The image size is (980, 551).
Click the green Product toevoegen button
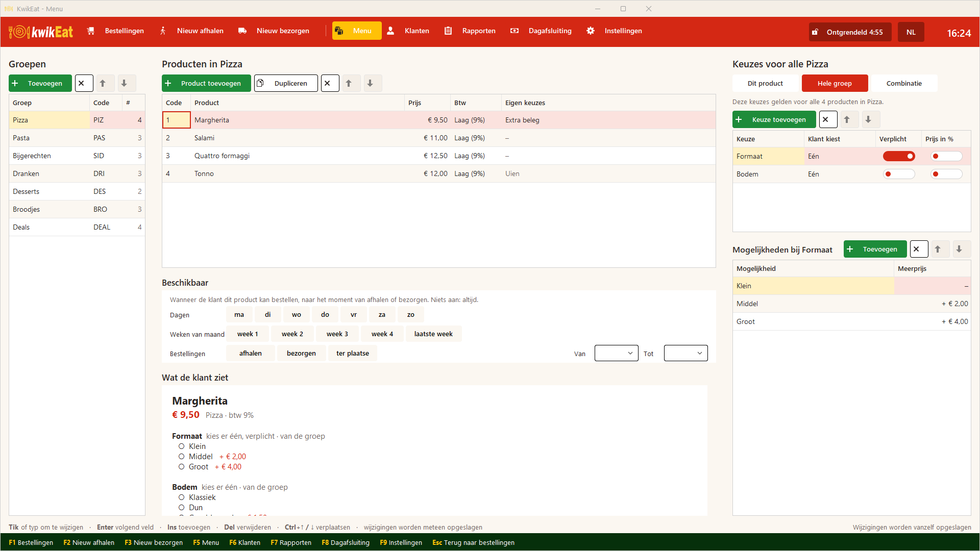click(x=206, y=83)
